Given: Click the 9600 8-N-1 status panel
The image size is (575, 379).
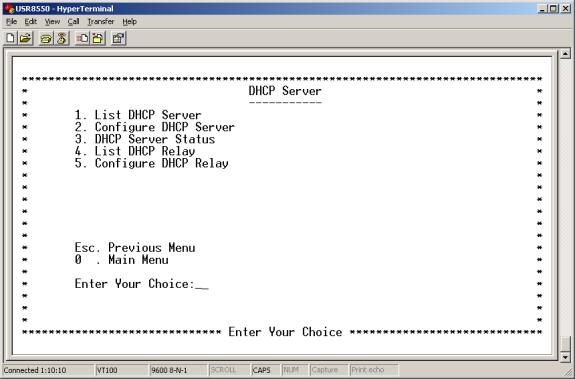Looking at the screenshot, I should click(x=169, y=370).
